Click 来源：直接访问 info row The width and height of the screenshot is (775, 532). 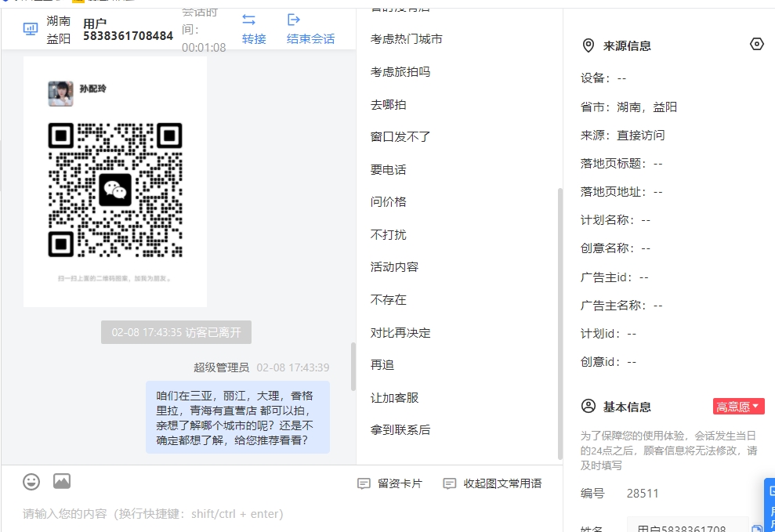622,136
